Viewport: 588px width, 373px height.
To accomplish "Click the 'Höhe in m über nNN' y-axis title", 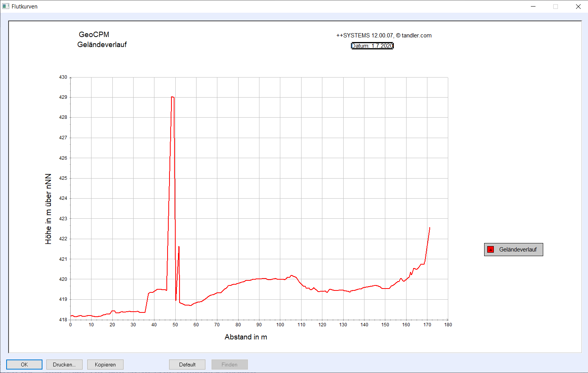I will [x=48, y=209].
